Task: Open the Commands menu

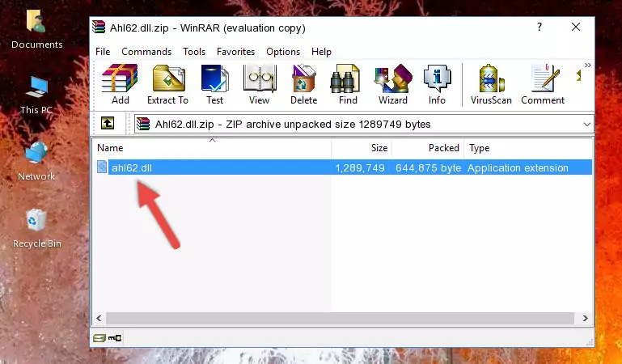Action: pyautogui.click(x=146, y=52)
